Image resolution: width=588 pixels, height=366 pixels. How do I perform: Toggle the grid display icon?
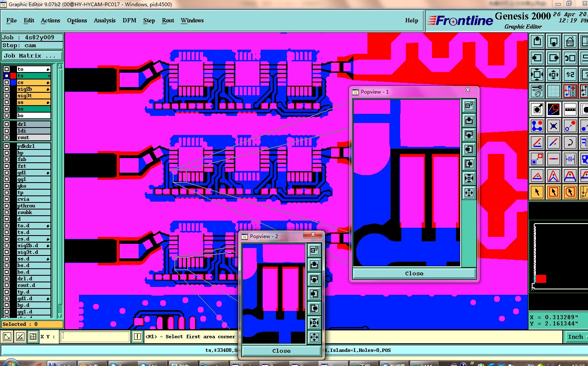[x=554, y=91]
